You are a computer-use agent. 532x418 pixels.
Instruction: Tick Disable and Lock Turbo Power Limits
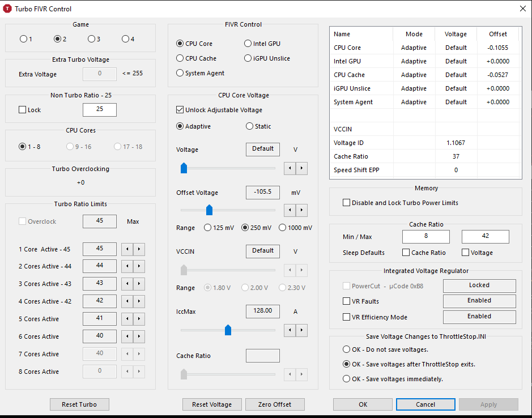[x=346, y=203]
